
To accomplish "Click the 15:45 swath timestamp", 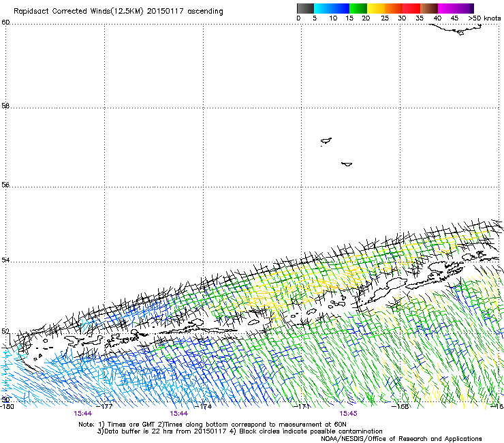I will pyautogui.click(x=349, y=414).
